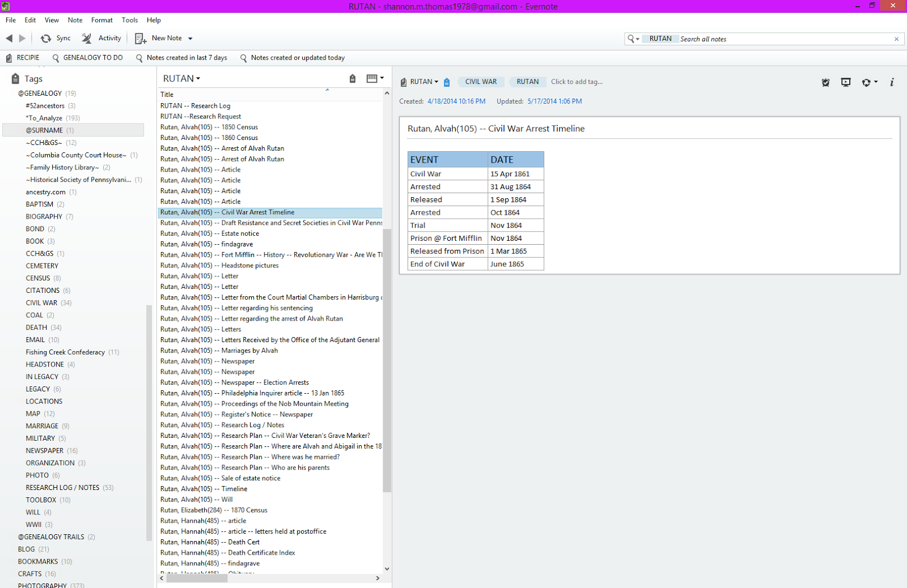Click the search magnifier icon
This screenshot has height=588, width=907.
631,39
